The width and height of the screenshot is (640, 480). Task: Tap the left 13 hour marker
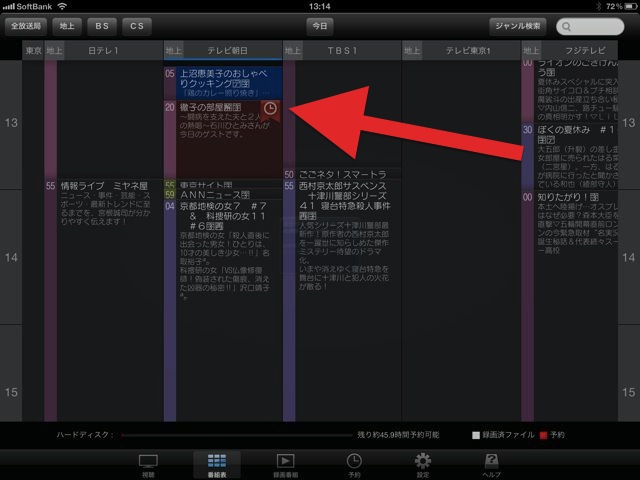[x=11, y=123]
